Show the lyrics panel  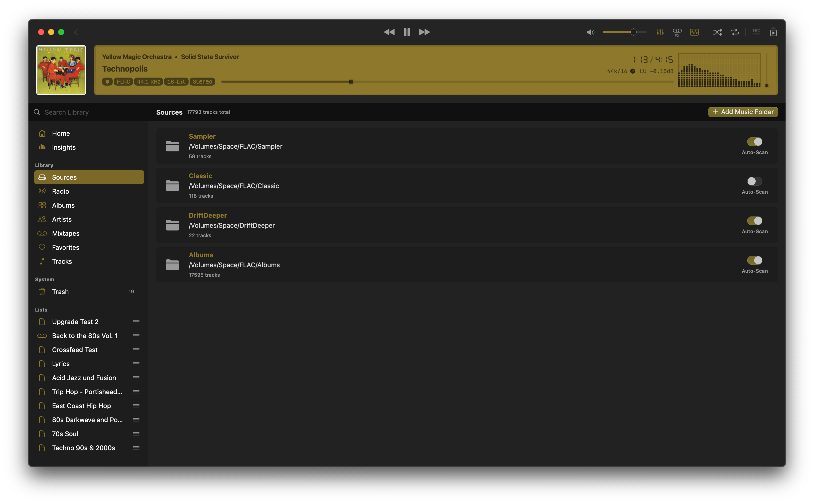(756, 32)
